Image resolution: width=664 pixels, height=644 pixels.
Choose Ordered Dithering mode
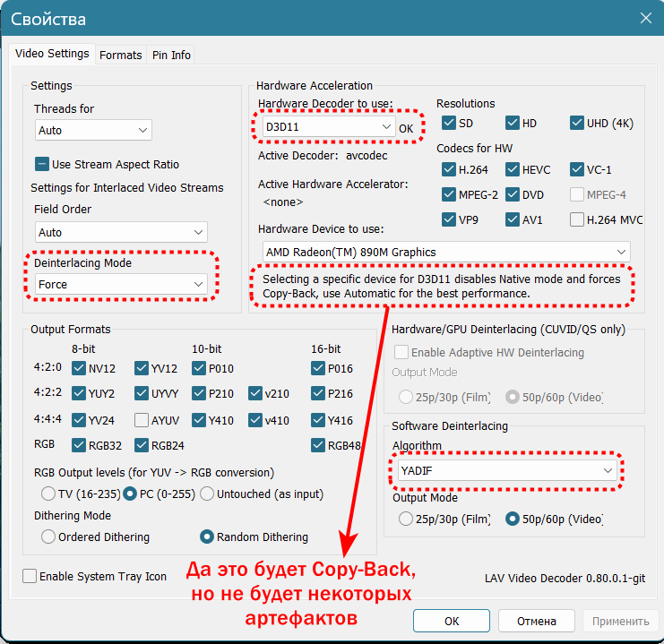pyautogui.click(x=48, y=537)
